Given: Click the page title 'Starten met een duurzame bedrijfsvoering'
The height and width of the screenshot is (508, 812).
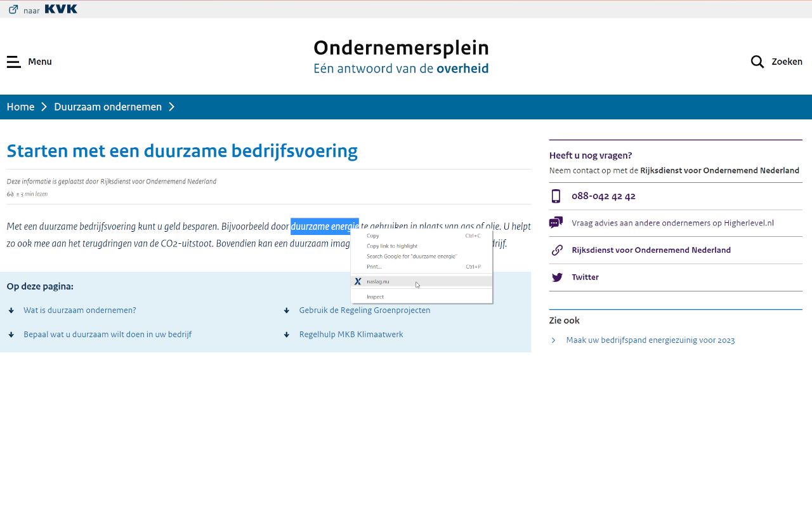Looking at the screenshot, I should click(x=182, y=151).
